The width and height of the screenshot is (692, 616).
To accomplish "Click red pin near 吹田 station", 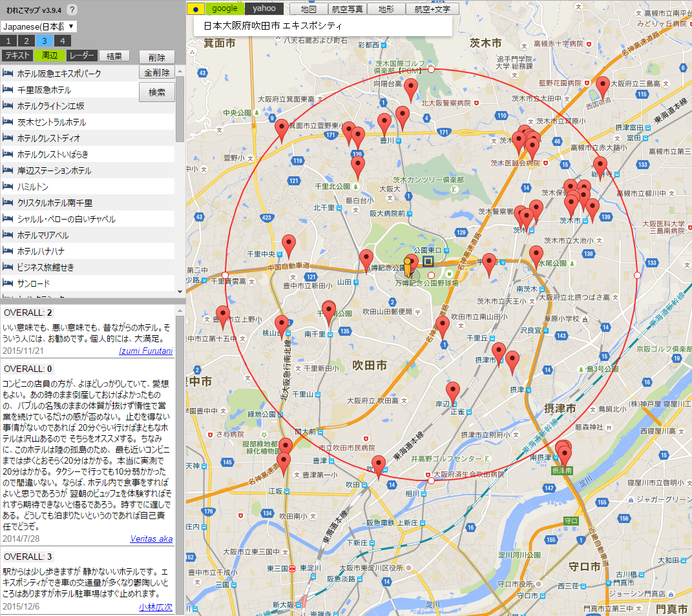I will [378, 467].
